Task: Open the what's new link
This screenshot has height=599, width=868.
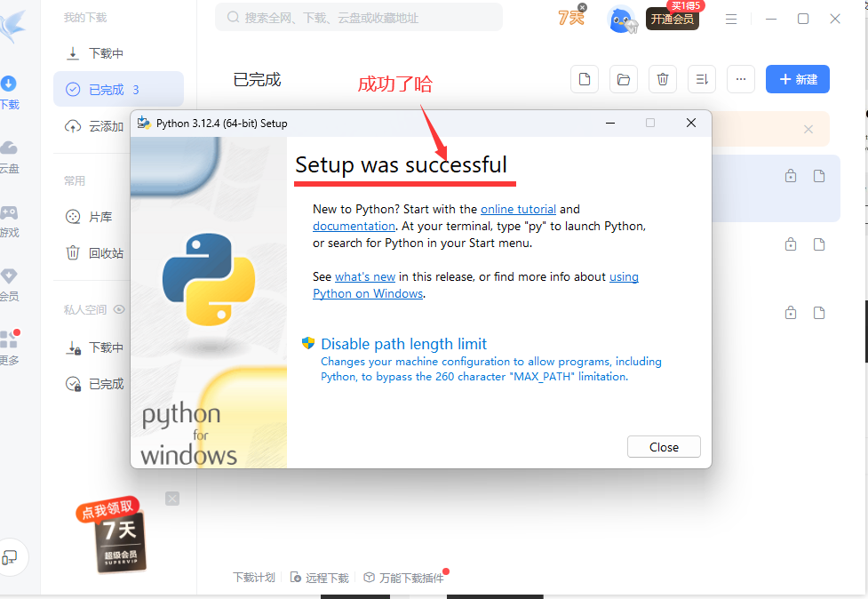Action: [365, 276]
